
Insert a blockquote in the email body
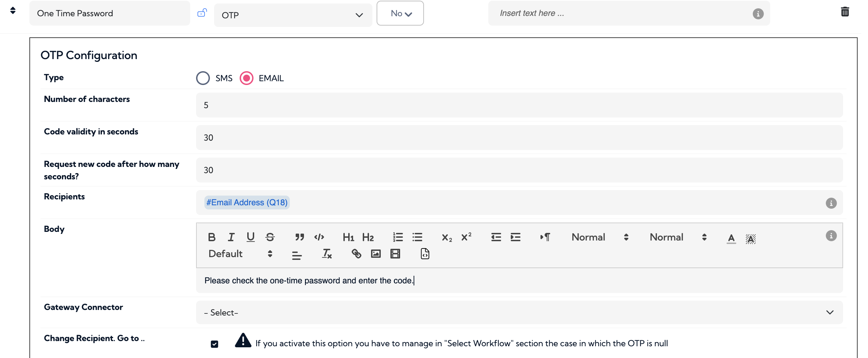[x=300, y=237]
